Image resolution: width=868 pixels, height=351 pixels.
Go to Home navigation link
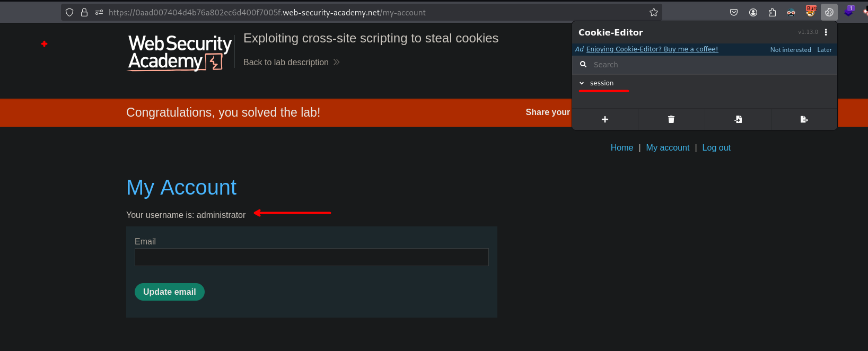pos(621,148)
